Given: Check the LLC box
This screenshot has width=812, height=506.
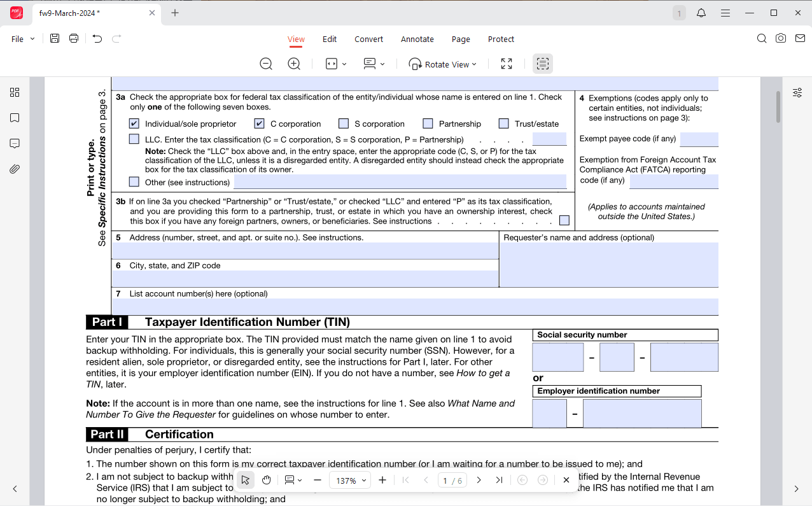Looking at the screenshot, I should [x=134, y=139].
